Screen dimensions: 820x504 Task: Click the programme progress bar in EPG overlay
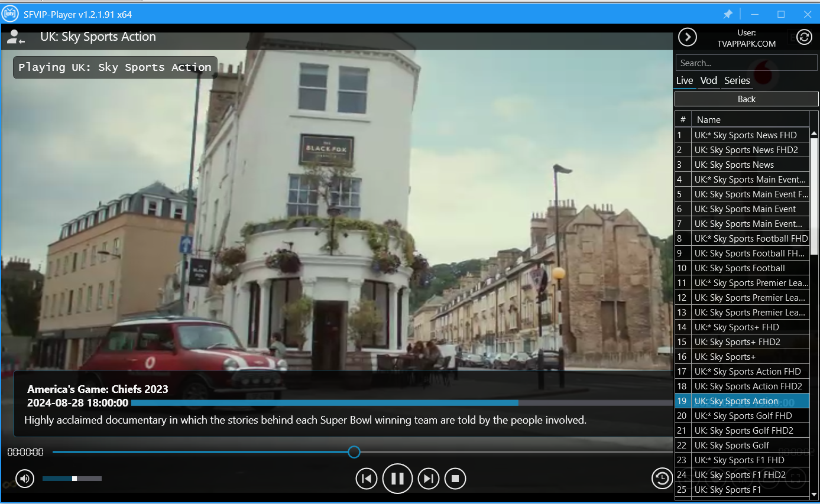pyautogui.click(x=402, y=403)
